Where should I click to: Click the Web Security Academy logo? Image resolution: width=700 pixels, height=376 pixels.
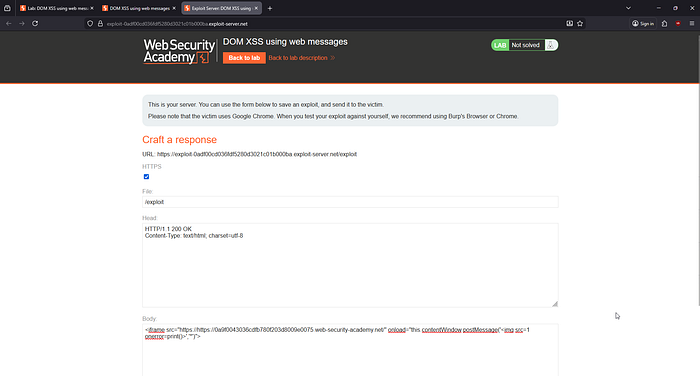pos(179,51)
